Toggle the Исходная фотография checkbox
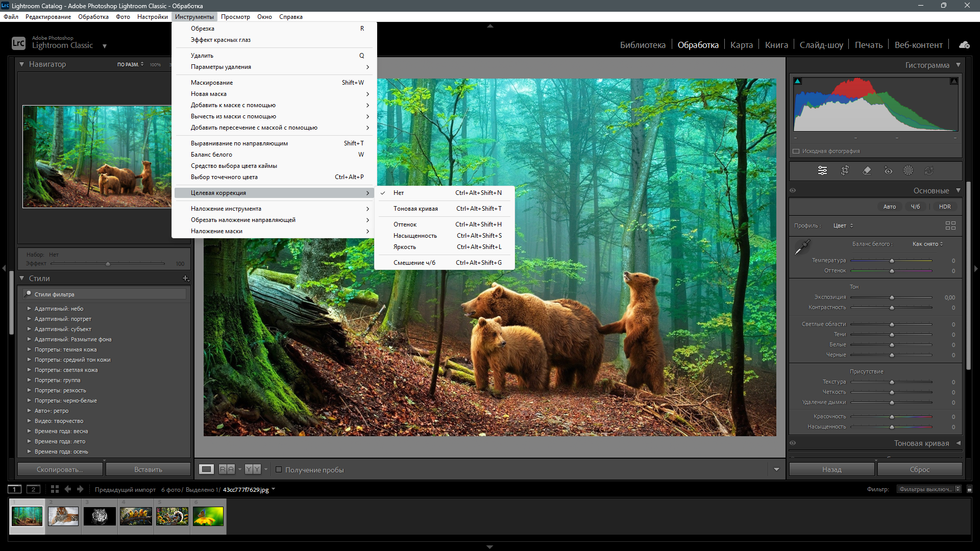The image size is (980, 551). [x=796, y=151]
